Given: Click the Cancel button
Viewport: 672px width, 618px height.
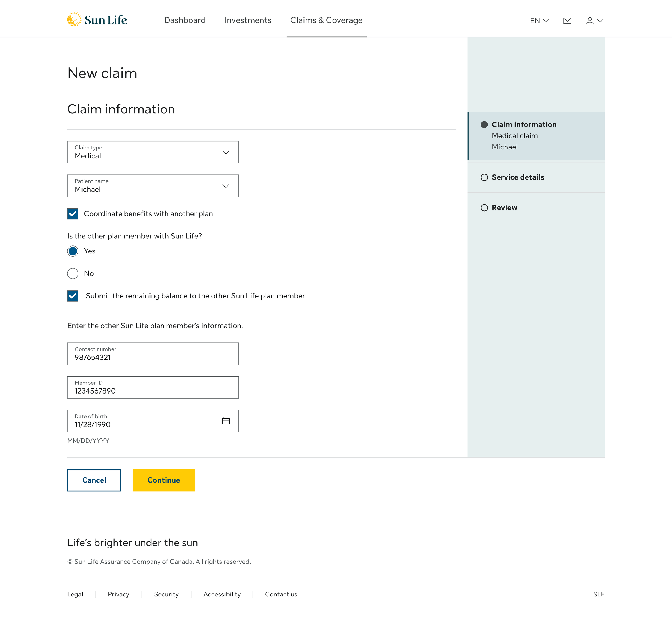Looking at the screenshot, I should point(94,480).
